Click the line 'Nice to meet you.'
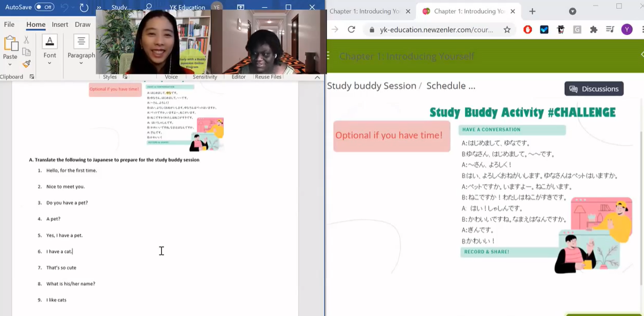This screenshot has height=316, width=644. click(66, 187)
